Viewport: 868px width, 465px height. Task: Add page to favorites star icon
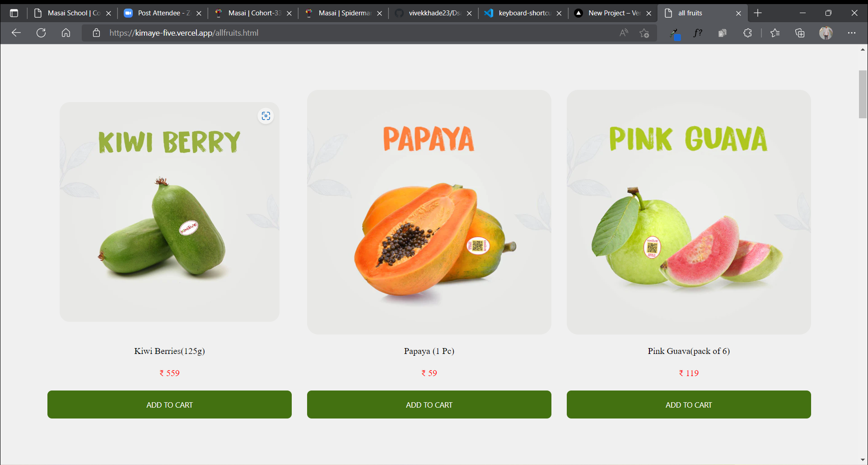click(x=644, y=33)
